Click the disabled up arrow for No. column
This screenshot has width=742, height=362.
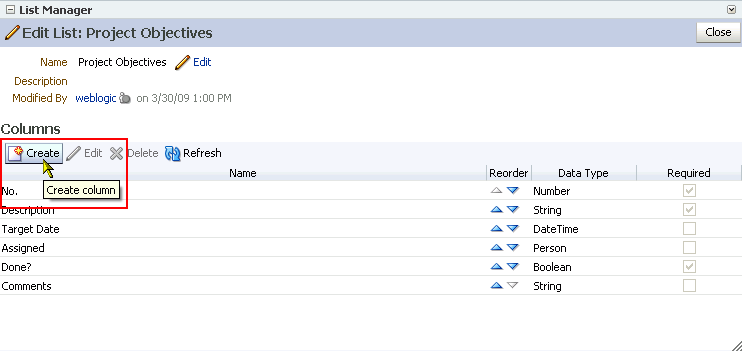coord(496,191)
